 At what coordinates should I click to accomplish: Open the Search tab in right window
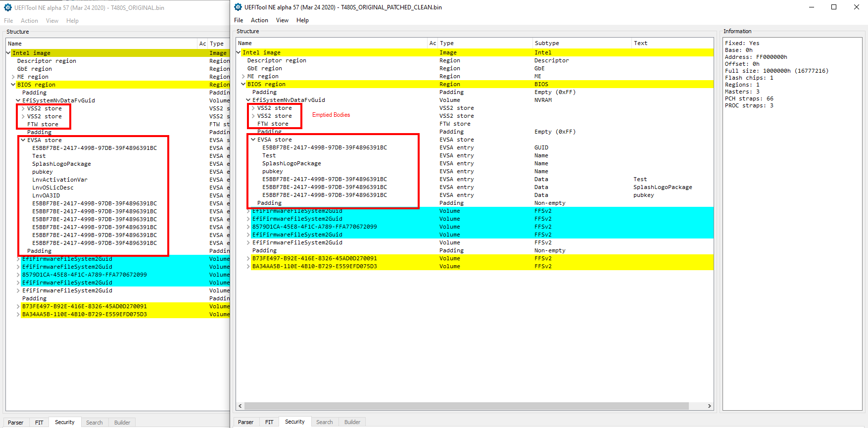click(x=325, y=422)
